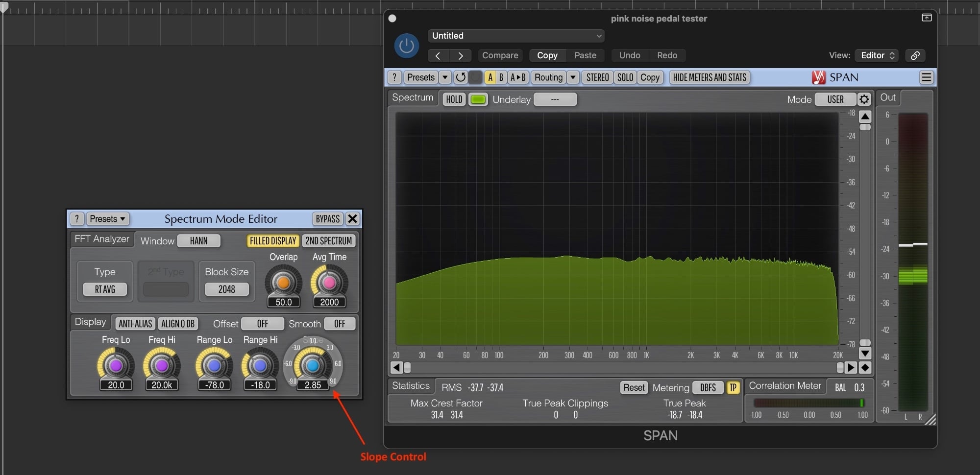Viewport: 980px width, 475px height.
Task: Click the Freq Lo knob
Action: [x=116, y=365]
